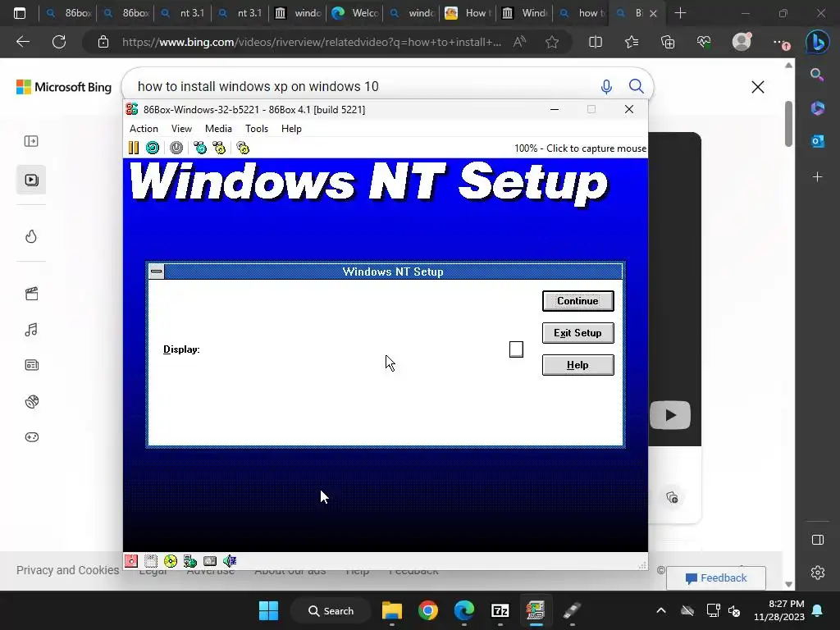Open the NT Setup dialog system menu box
Viewport: 840px width, 630px height.
[x=157, y=272]
